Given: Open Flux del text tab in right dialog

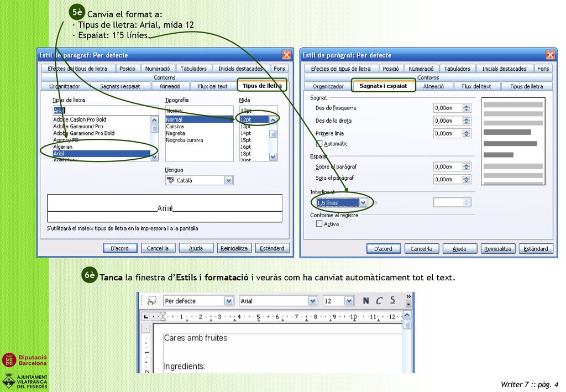Looking at the screenshot, I should [x=476, y=86].
